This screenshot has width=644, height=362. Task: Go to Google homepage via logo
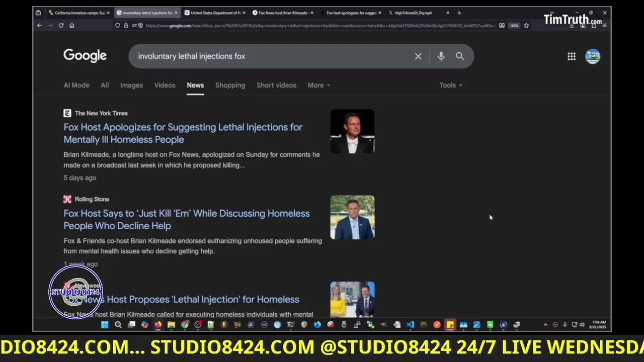85,56
